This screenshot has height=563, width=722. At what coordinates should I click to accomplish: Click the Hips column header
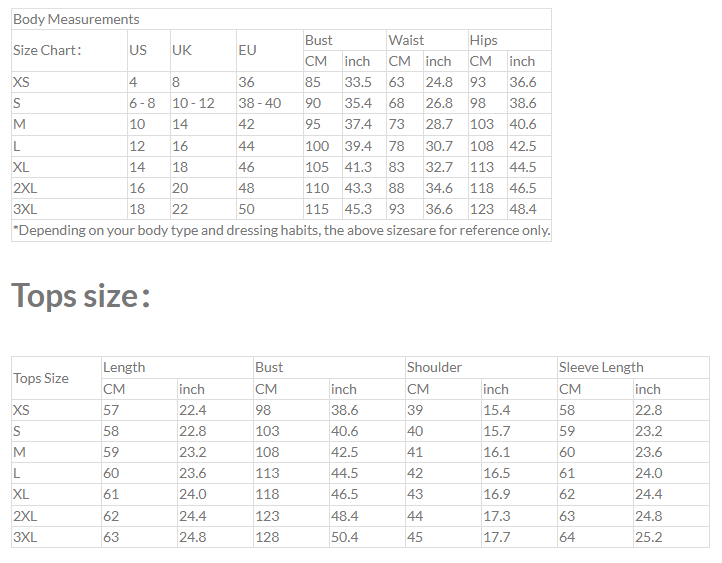coord(483,40)
